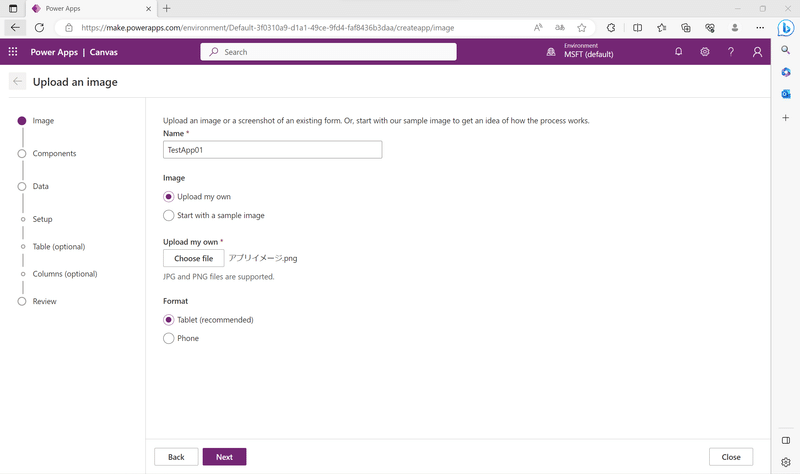This screenshot has width=800, height=474.
Task: View site information lock icon
Action: click(69, 28)
